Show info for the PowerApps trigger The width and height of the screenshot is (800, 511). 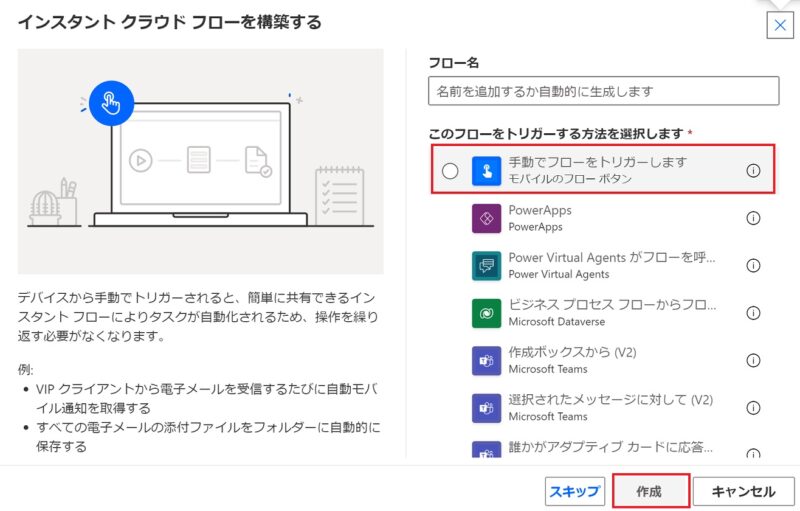pyautogui.click(x=754, y=218)
